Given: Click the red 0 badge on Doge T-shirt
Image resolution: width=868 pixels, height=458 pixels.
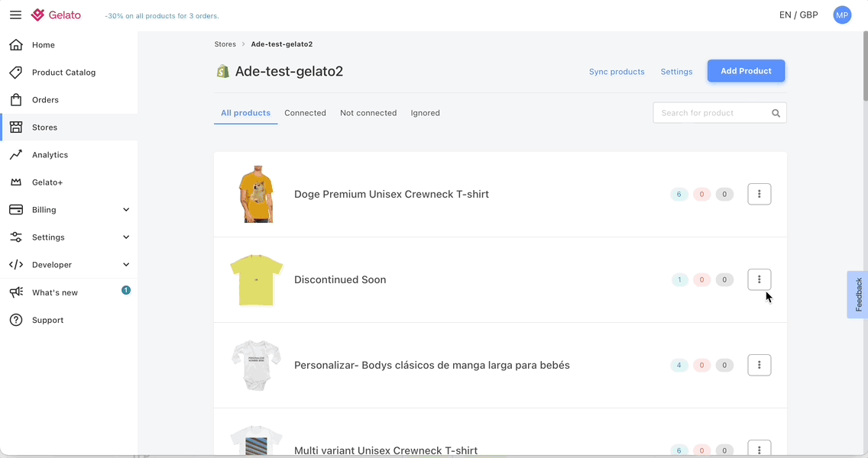Looking at the screenshot, I should (x=701, y=194).
